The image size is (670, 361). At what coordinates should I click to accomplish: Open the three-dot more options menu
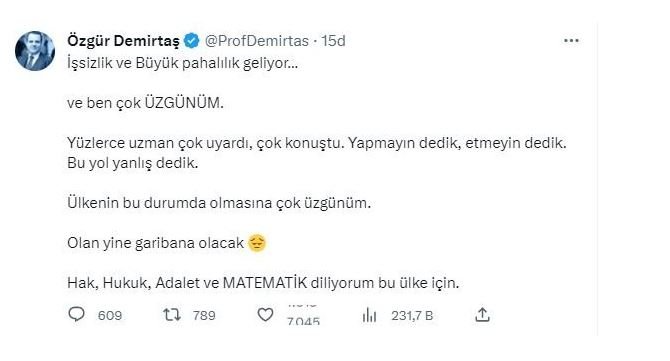[571, 41]
